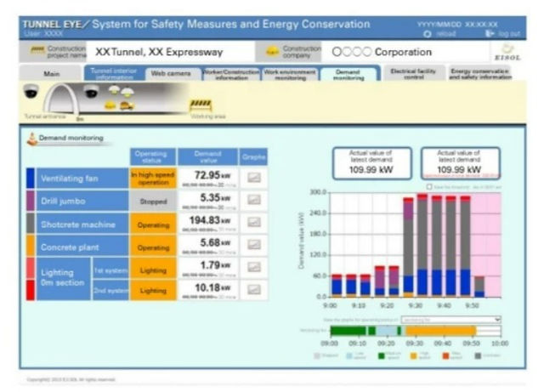Click the log out icon
The width and height of the screenshot is (544, 392).
tap(490, 34)
